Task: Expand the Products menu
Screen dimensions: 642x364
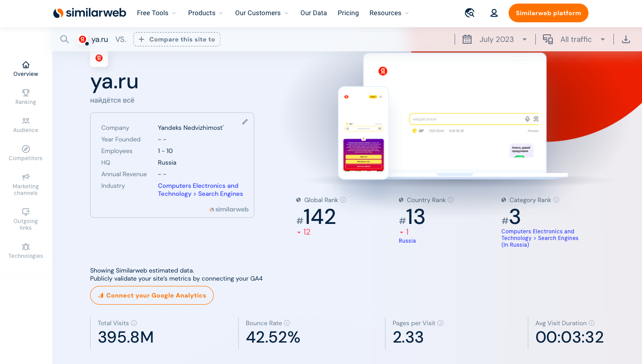Action: 206,13
